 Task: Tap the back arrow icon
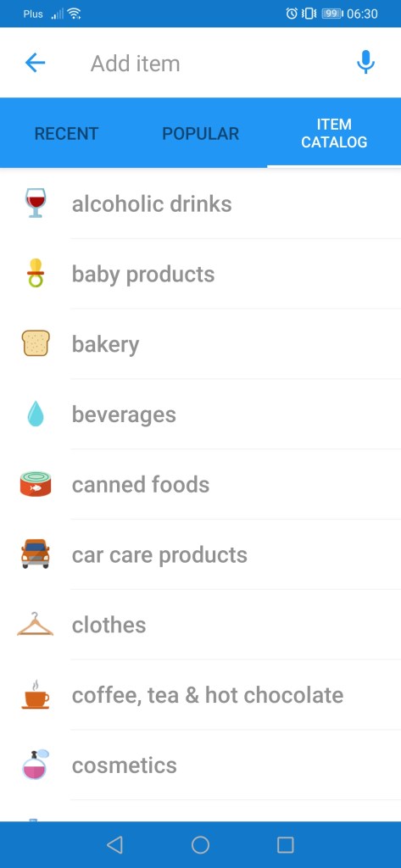point(35,63)
